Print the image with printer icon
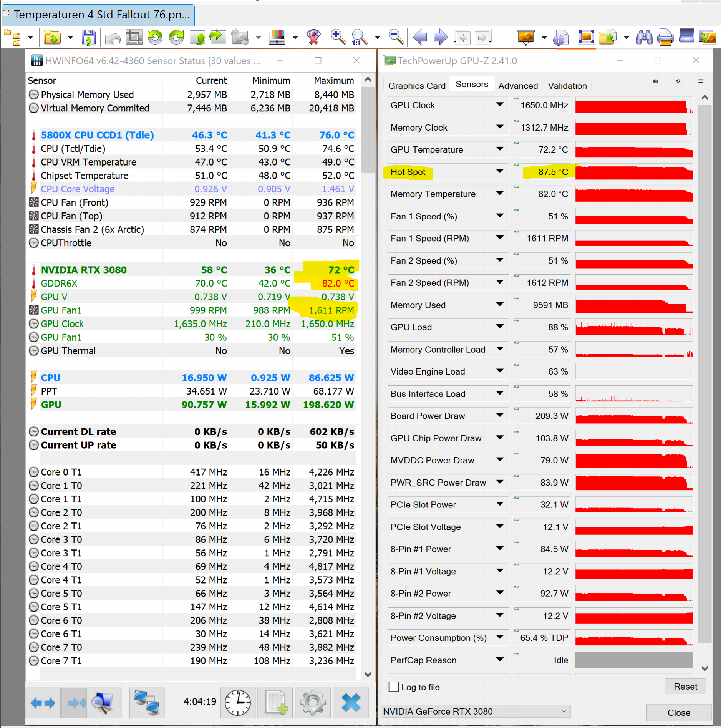This screenshot has width=721, height=728. pyautogui.click(x=665, y=38)
